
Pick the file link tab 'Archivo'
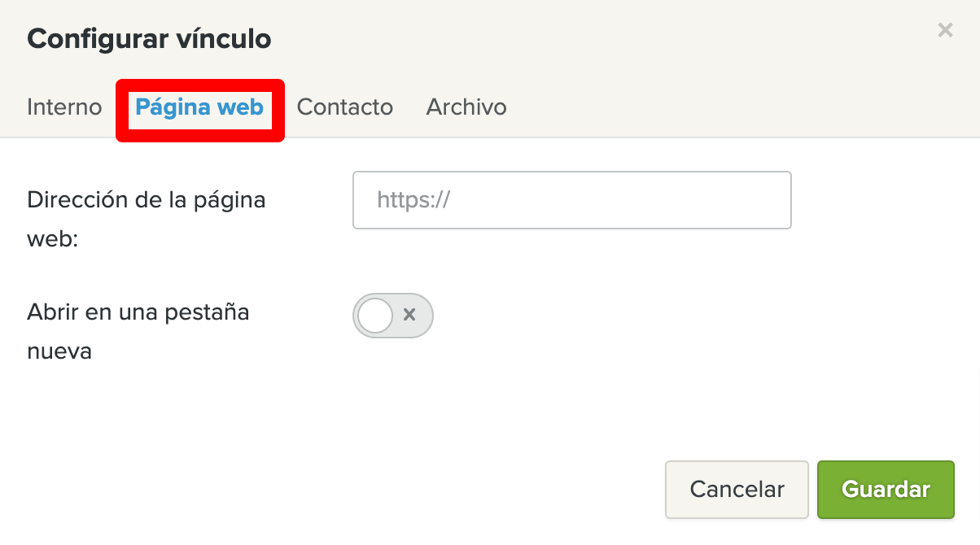click(x=466, y=107)
